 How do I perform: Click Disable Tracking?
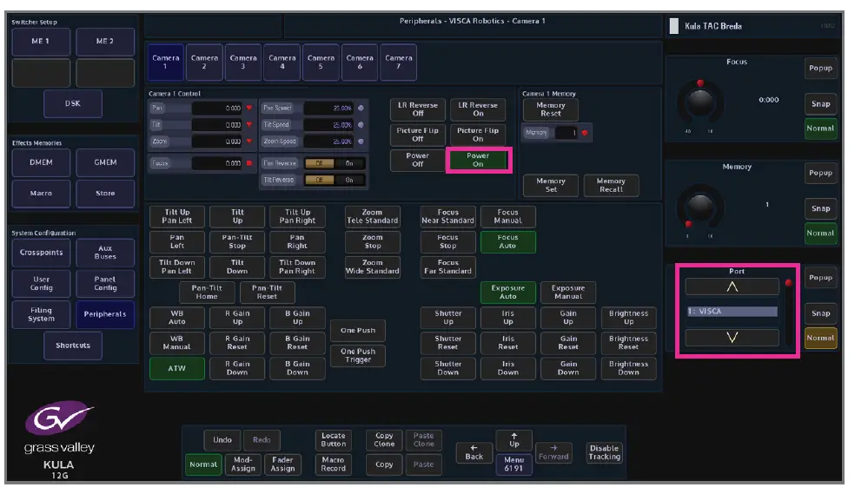pyautogui.click(x=604, y=452)
